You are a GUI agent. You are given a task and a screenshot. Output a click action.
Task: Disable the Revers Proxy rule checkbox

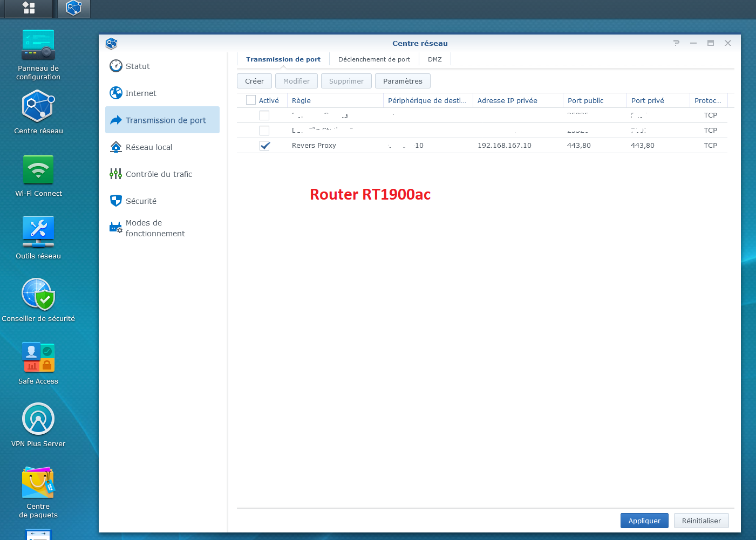coord(264,146)
